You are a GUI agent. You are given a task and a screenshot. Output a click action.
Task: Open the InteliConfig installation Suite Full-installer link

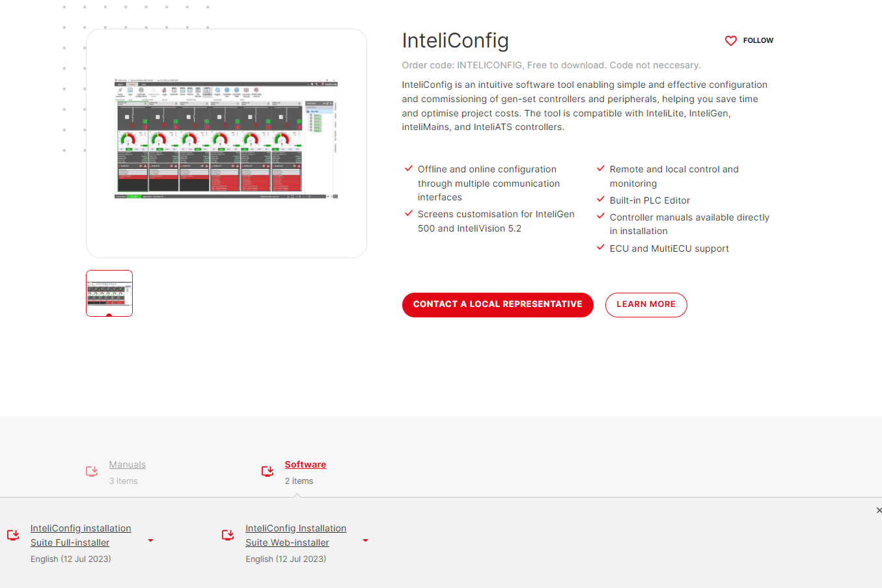81,535
